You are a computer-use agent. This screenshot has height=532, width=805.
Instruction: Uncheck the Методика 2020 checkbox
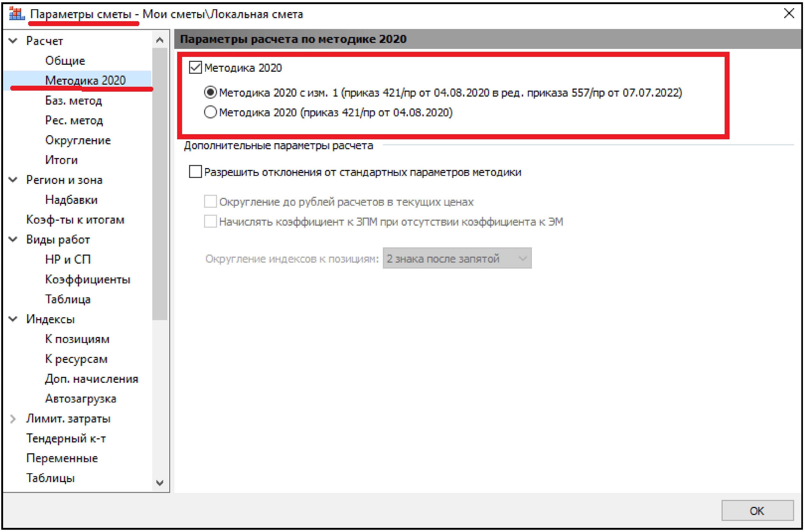pyautogui.click(x=195, y=68)
